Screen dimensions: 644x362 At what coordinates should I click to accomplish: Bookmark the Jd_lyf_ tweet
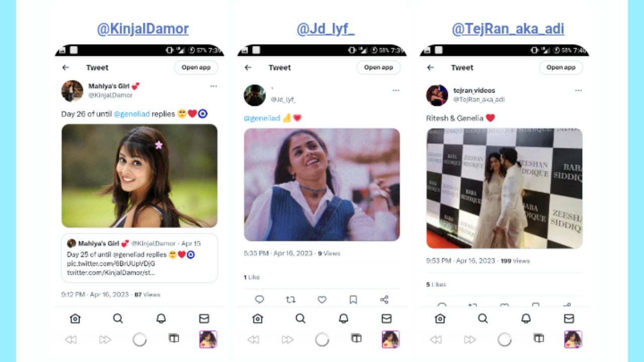point(353,300)
